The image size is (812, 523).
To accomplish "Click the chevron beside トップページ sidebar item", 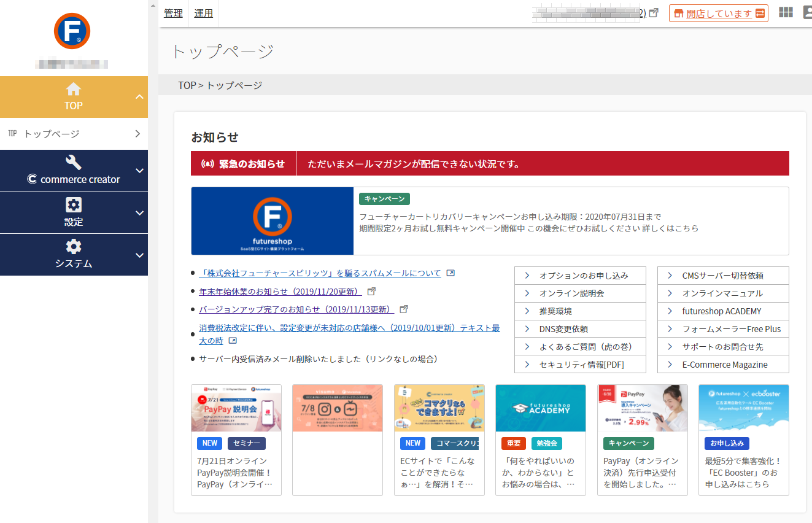I will click(137, 134).
